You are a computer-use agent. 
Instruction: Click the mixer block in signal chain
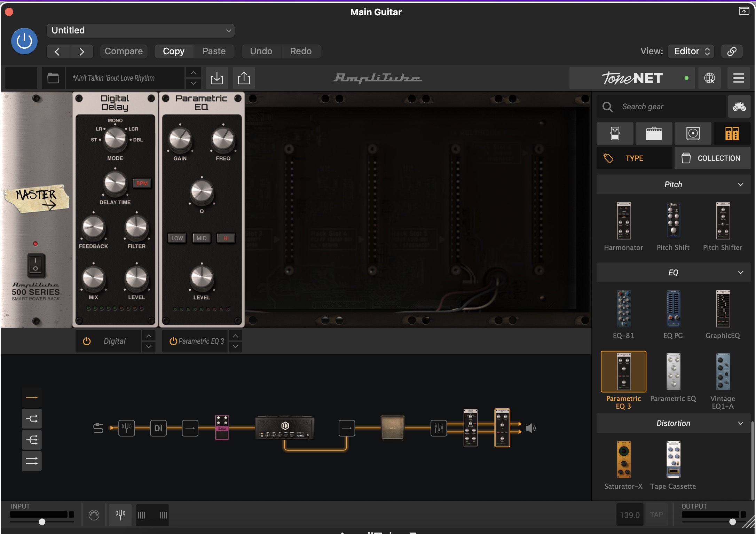click(x=439, y=428)
